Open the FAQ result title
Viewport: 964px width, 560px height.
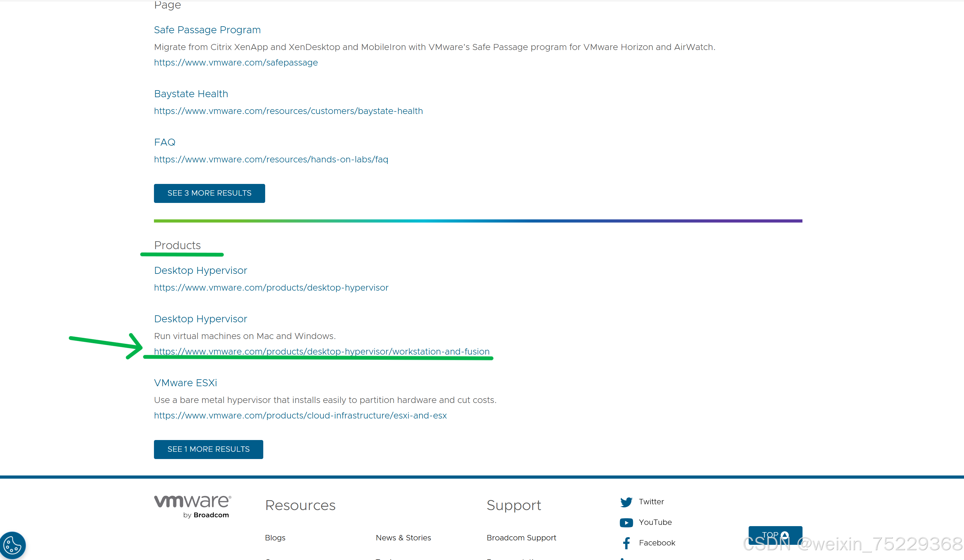point(164,142)
